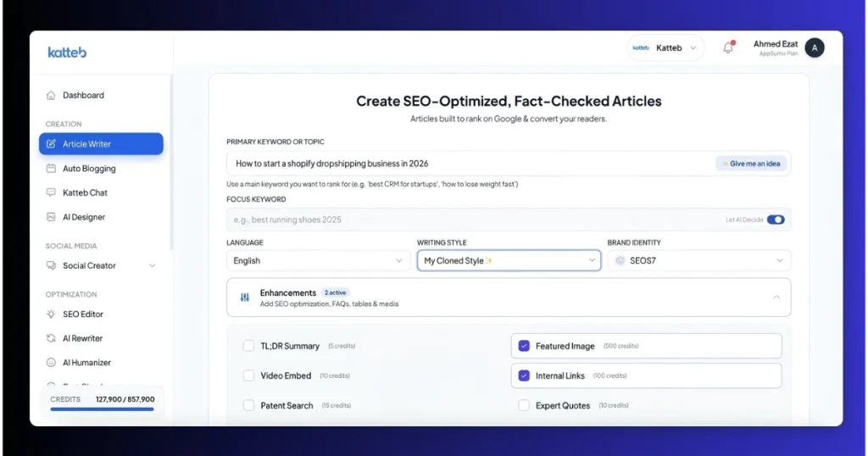The width and height of the screenshot is (868, 456).
Task: Click the Create SEO-Optimized, Fact-Checked Articles heading
Action: point(509,101)
